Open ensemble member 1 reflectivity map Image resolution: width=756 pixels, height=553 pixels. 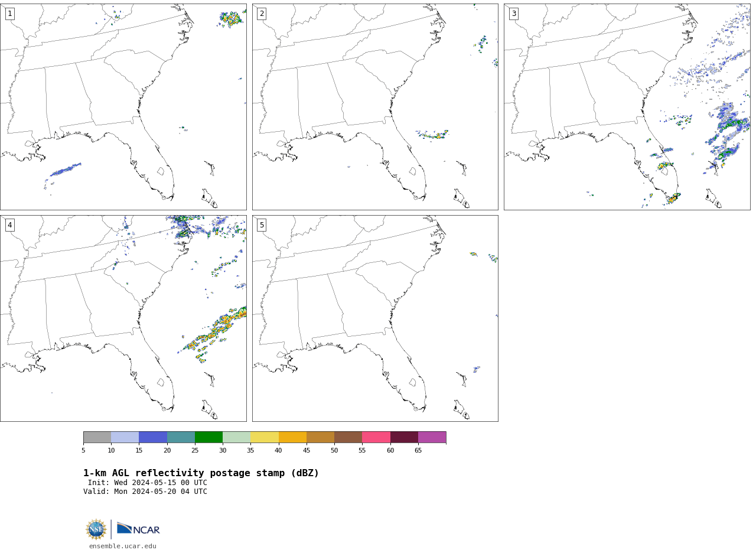pos(123,107)
